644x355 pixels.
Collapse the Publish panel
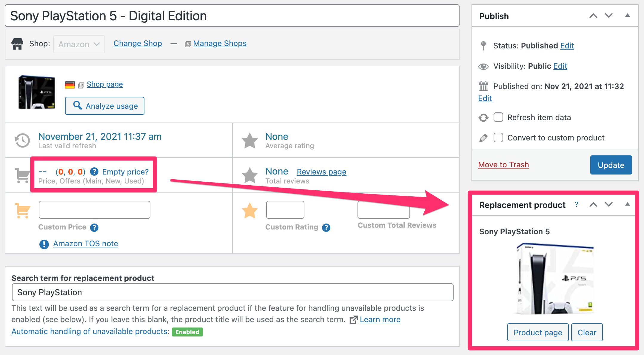(x=627, y=16)
